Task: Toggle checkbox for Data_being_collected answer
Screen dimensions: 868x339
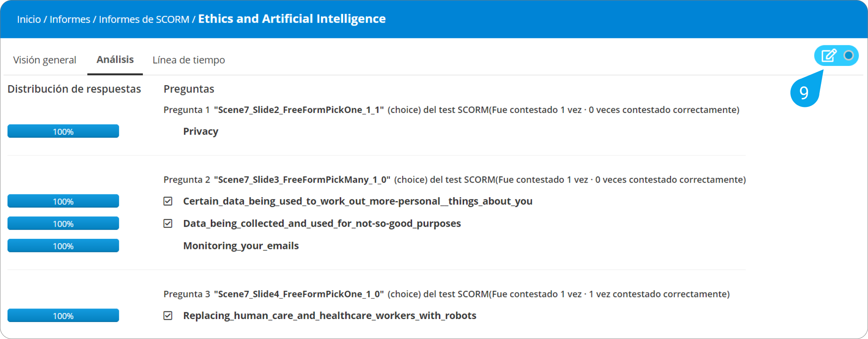Action: (x=168, y=223)
